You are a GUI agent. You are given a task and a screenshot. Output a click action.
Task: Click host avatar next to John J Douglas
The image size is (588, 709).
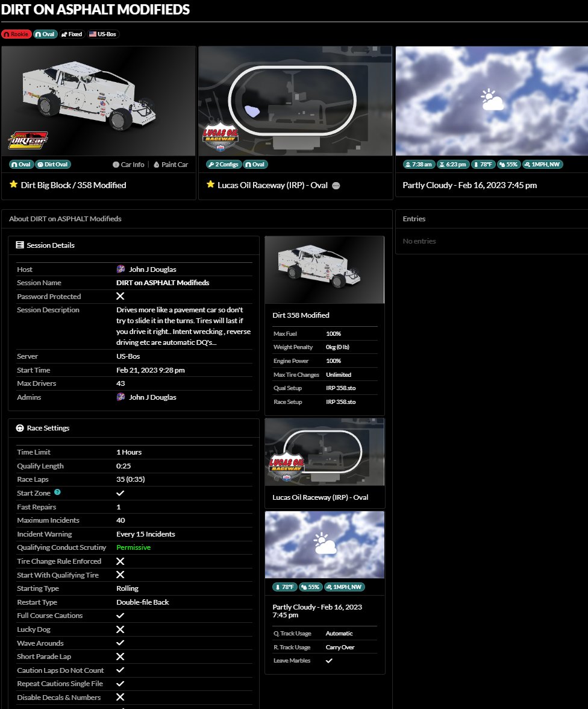point(120,269)
